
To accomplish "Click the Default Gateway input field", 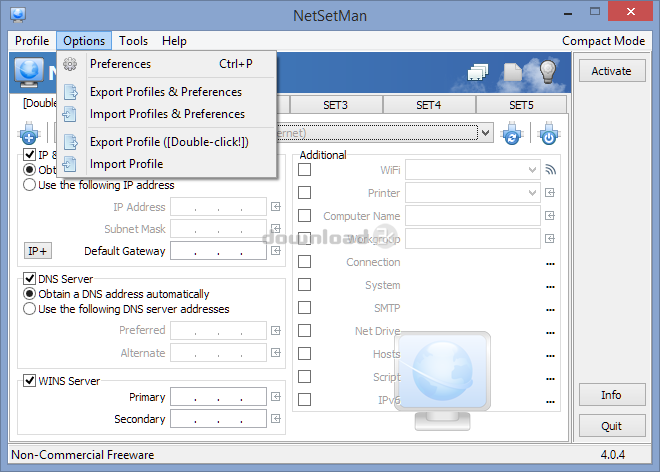I will click(x=218, y=251).
